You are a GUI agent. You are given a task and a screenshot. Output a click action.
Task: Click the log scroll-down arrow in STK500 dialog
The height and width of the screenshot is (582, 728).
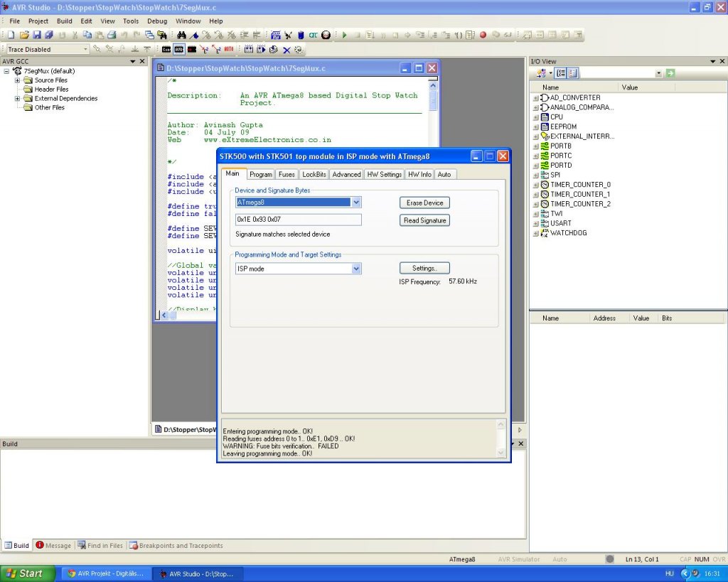[500, 451]
